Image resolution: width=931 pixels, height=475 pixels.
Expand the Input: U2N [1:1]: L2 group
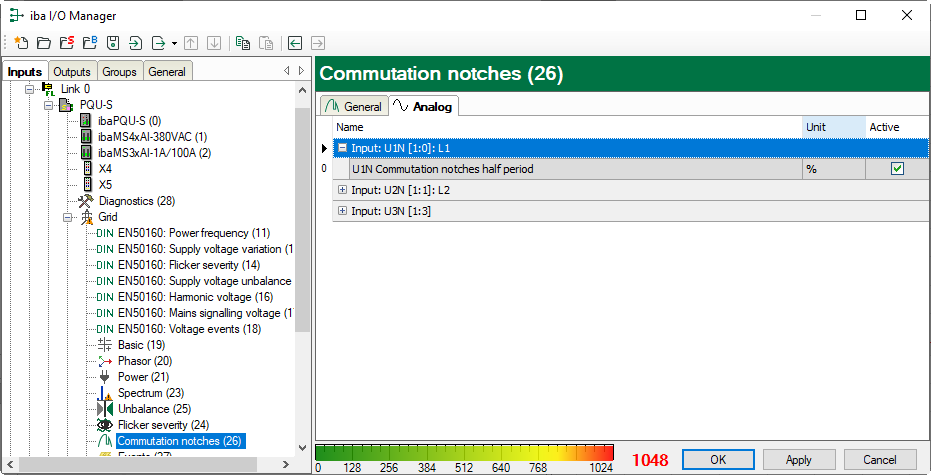point(342,190)
